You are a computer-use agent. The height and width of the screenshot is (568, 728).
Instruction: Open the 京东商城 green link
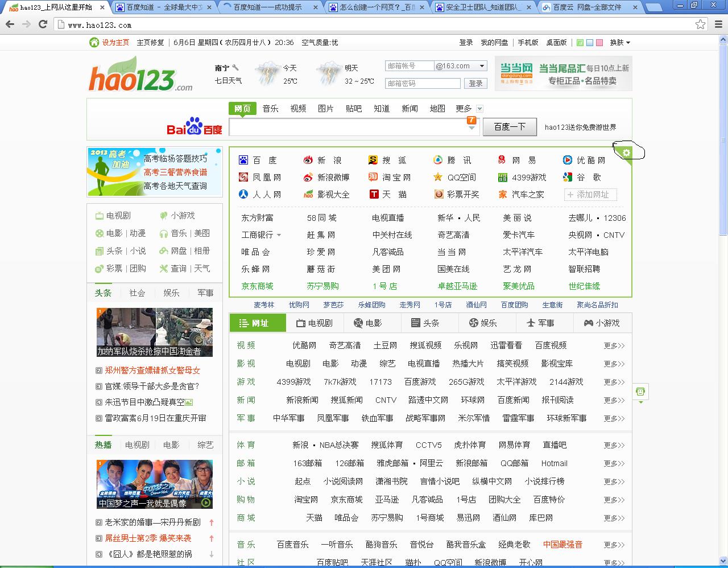(x=257, y=286)
